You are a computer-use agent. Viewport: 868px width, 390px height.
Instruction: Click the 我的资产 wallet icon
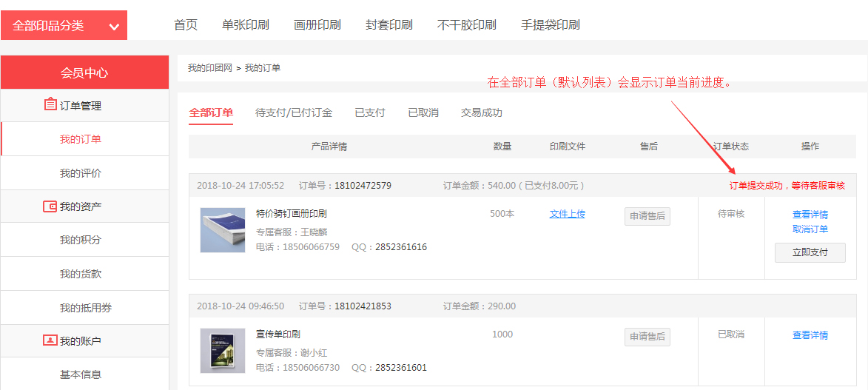50,206
